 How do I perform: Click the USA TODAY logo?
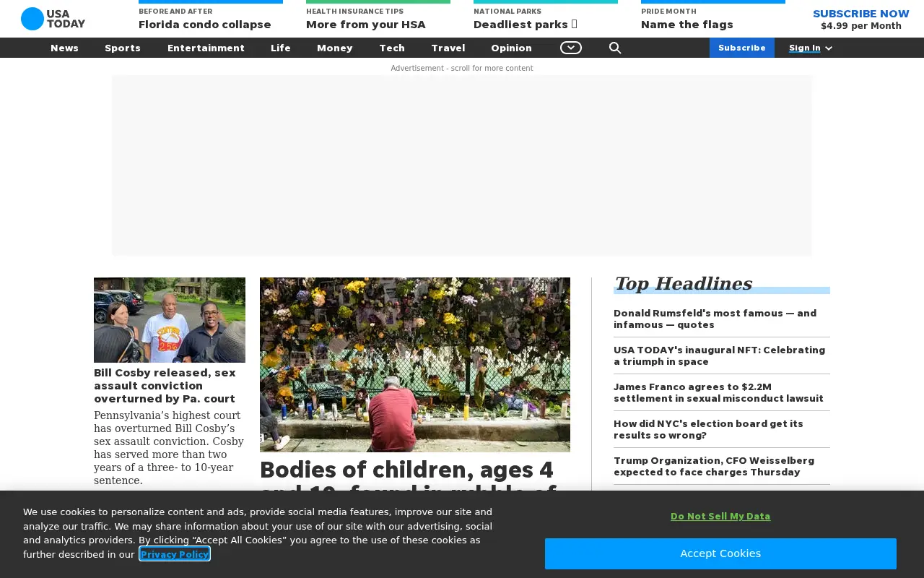(x=53, y=19)
